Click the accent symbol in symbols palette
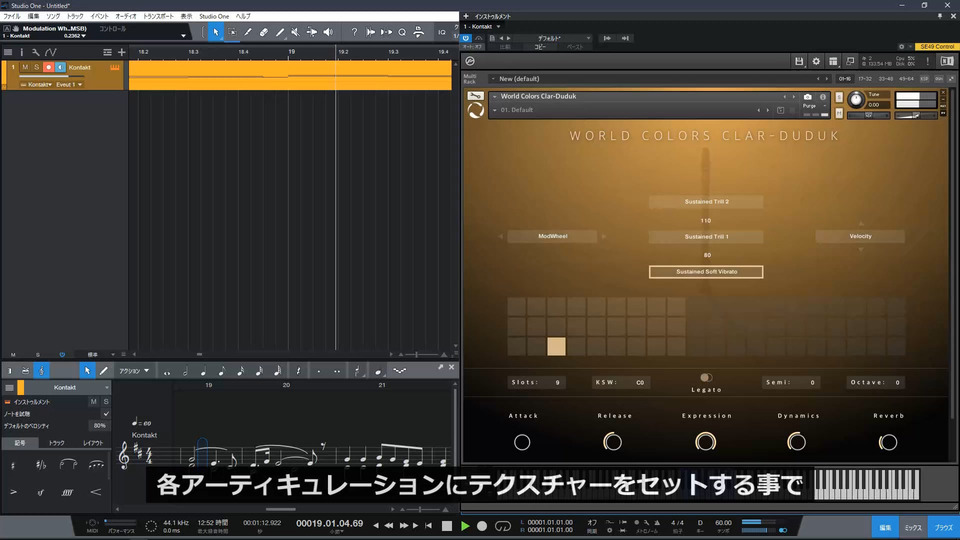 [13, 492]
